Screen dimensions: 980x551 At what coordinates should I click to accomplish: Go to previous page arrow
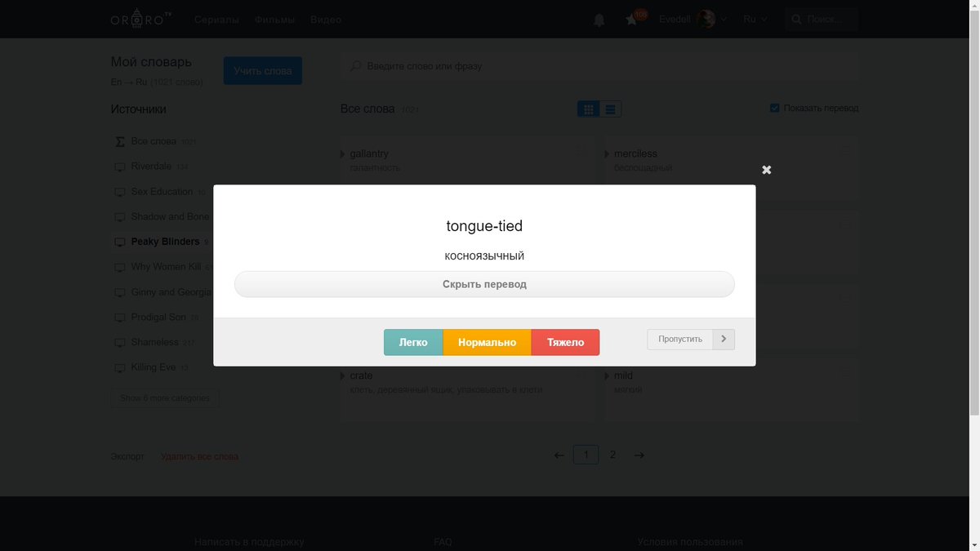pos(559,455)
